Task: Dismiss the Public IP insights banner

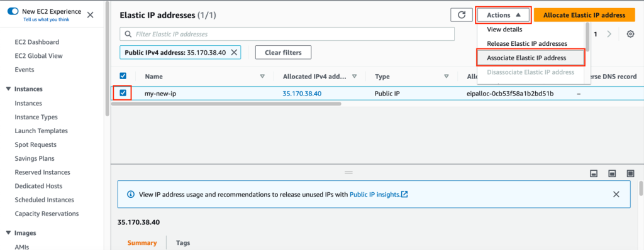Action: pos(616,194)
